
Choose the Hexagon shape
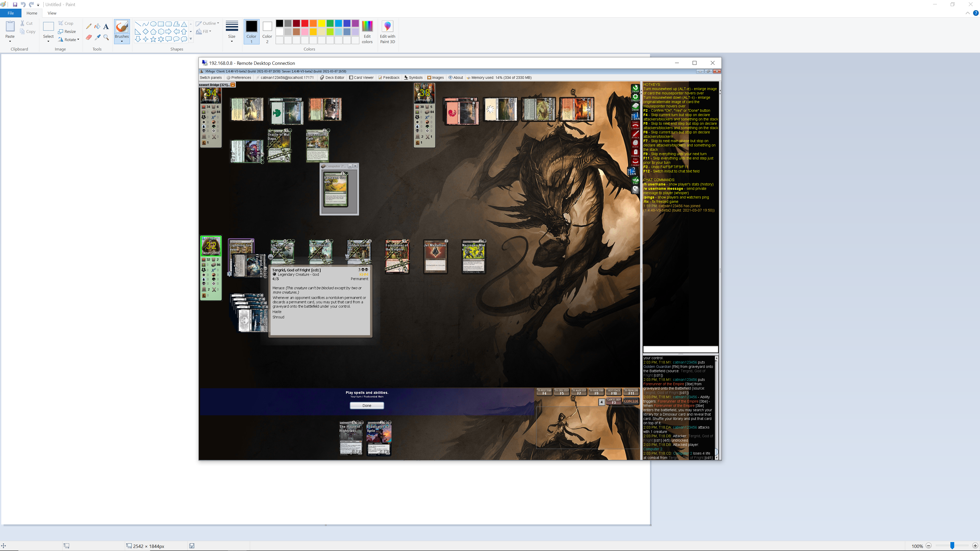pyautogui.click(x=161, y=32)
